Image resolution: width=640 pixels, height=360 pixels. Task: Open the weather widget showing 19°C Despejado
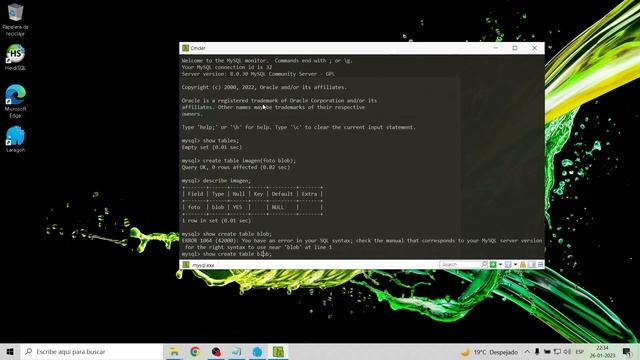pyautogui.click(x=489, y=352)
